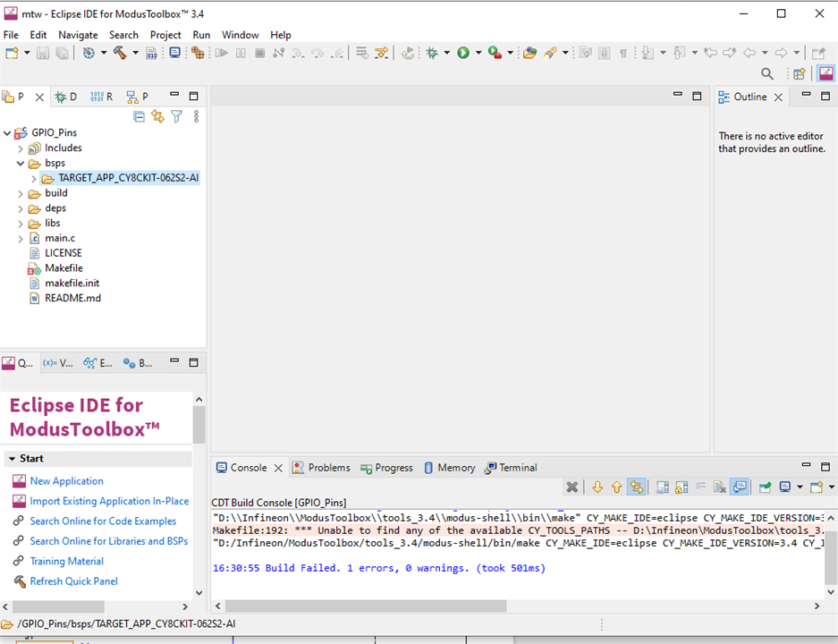Switch to the Terminal tab
This screenshot has width=838, height=644.
pyautogui.click(x=511, y=468)
